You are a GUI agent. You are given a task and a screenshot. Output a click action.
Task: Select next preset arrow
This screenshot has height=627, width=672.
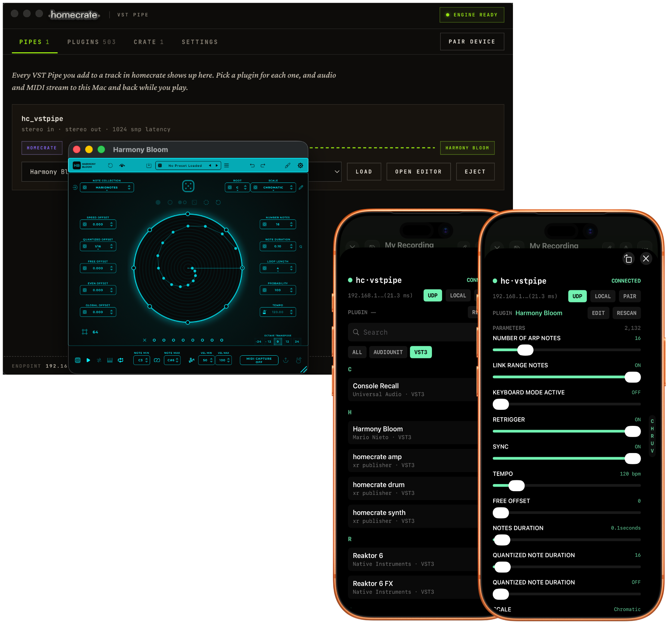[x=217, y=165]
